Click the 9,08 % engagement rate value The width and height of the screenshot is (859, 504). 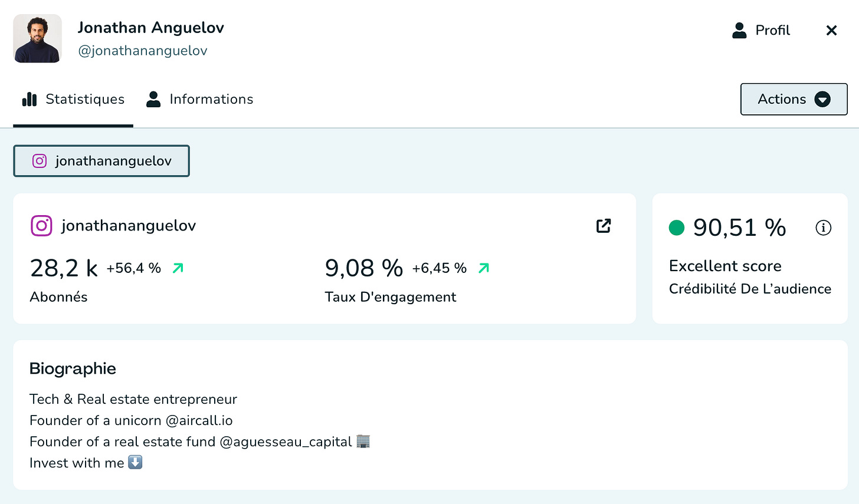click(x=364, y=268)
